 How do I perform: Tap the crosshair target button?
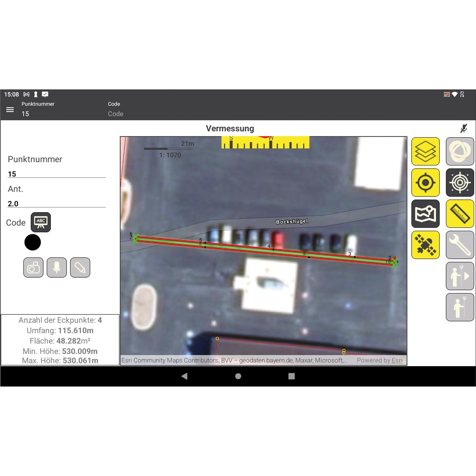[460, 182]
